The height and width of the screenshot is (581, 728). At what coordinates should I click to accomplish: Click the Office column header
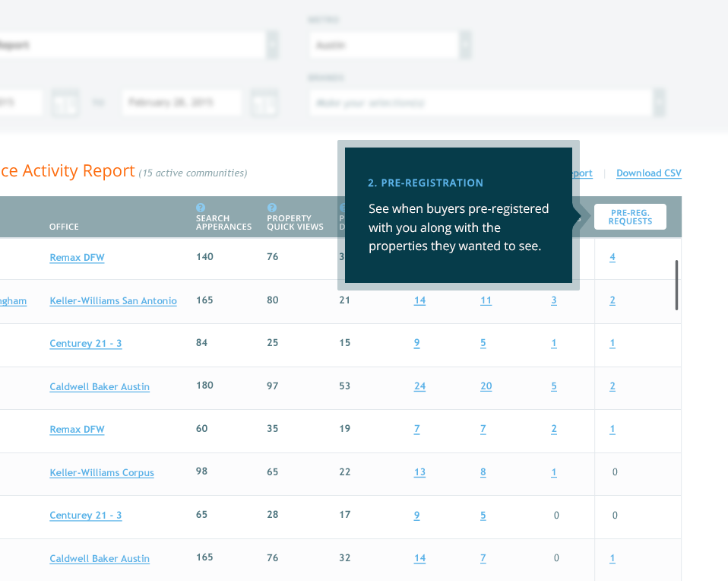(x=64, y=227)
